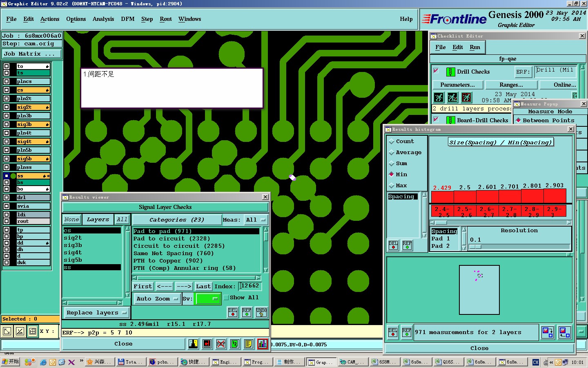The image size is (588, 368).
Task: Click the Ranges... button
Action: 511,85
